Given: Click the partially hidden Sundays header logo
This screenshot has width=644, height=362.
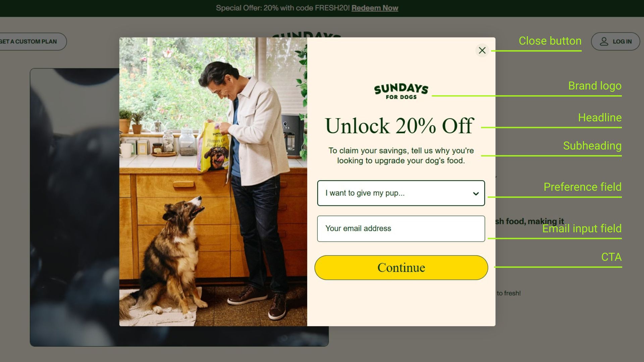Looking at the screenshot, I should click(307, 35).
